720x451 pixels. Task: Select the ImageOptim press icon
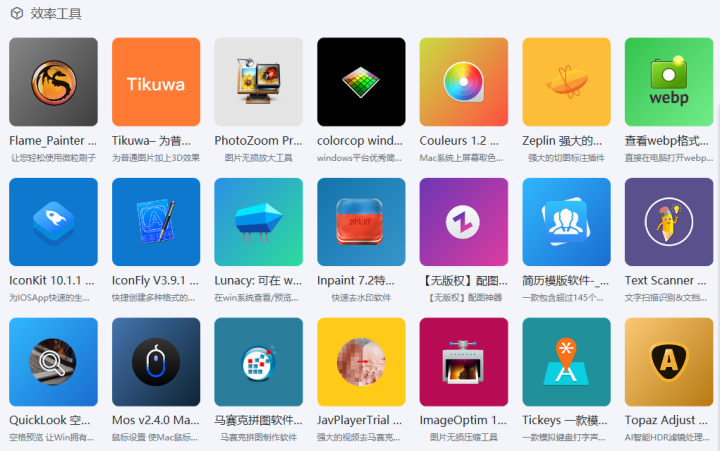[x=464, y=362]
